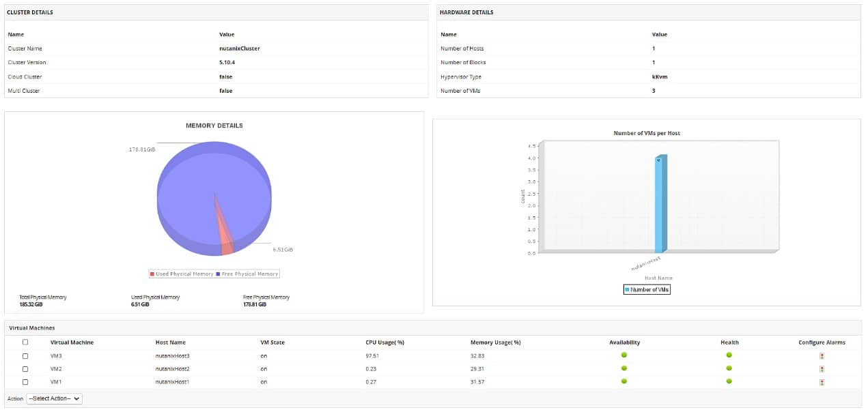The image size is (868, 410).
Task: Select nutanixHost1 host name cell
Action: [172, 382]
